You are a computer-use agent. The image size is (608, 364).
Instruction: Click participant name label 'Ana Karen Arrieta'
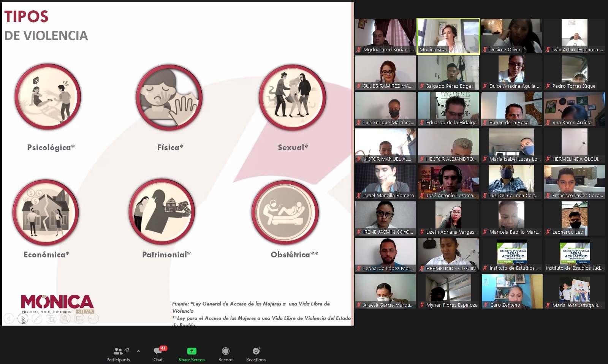(572, 122)
